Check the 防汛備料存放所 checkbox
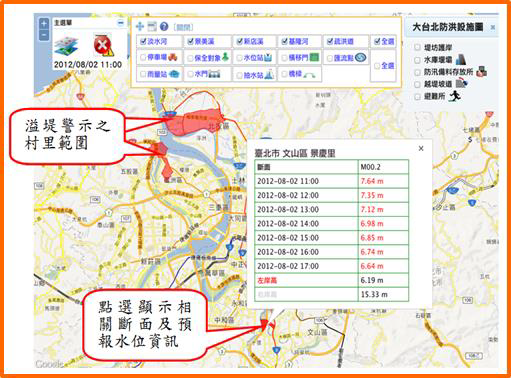Viewport: 511px width, 378px height. (417, 72)
